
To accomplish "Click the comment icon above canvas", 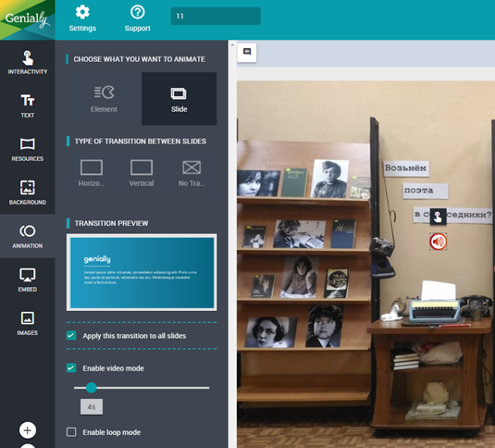I will tap(247, 52).
